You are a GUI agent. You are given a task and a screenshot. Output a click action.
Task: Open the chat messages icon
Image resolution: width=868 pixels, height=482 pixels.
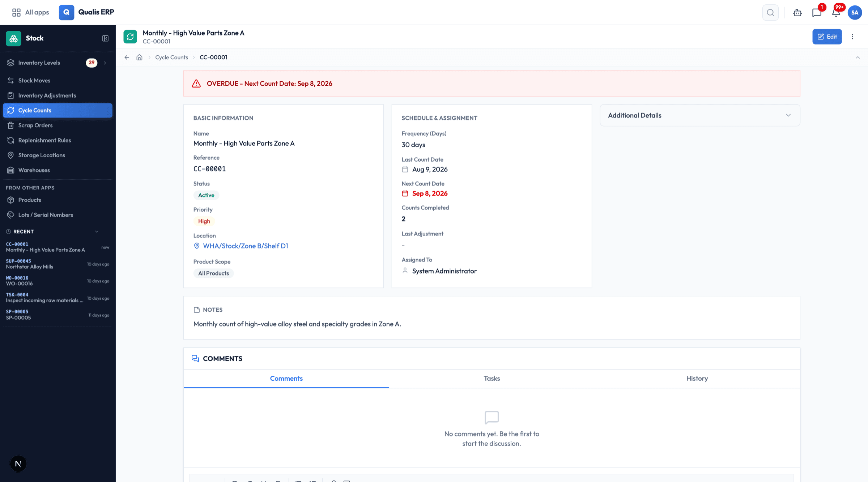pos(817,13)
